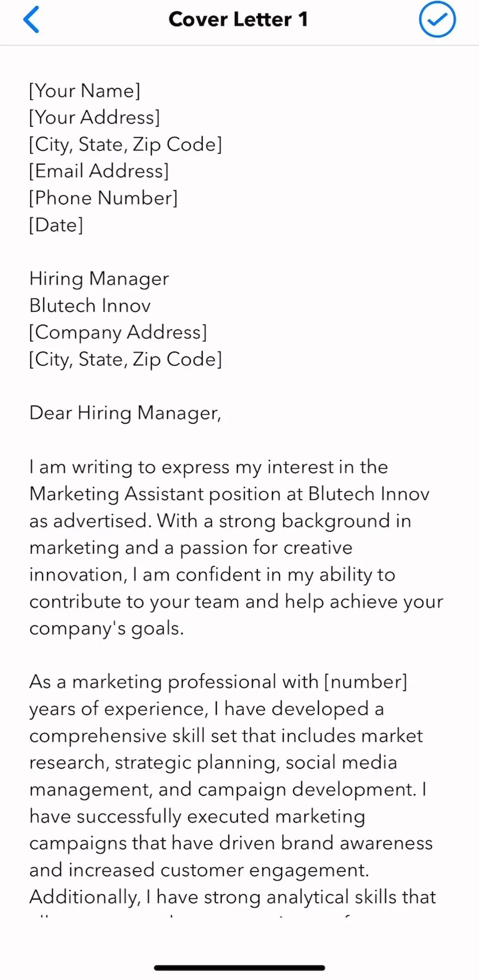Place cursor in [Your Name] placeholder
The image size is (479, 980).
(x=85, y=91)
